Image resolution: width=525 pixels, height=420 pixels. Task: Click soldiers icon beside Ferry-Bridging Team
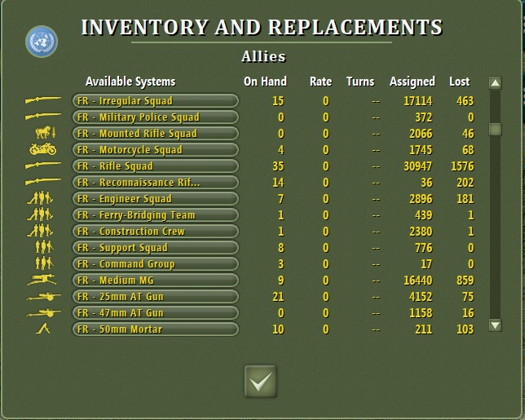click(40, 214)
